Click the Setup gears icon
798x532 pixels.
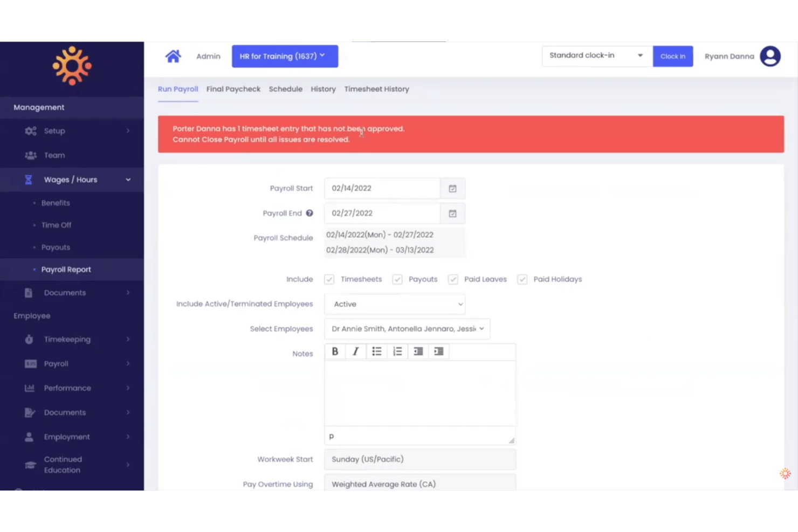tap(30, 131)
